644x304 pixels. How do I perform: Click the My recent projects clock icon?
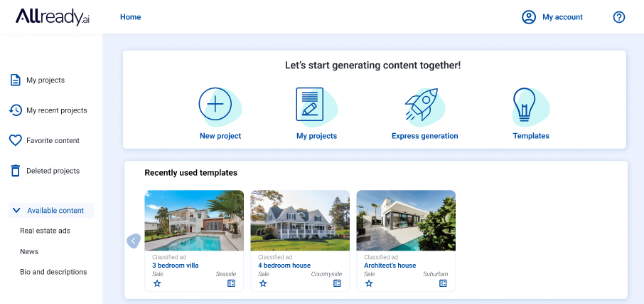click(x=15, y=110)
